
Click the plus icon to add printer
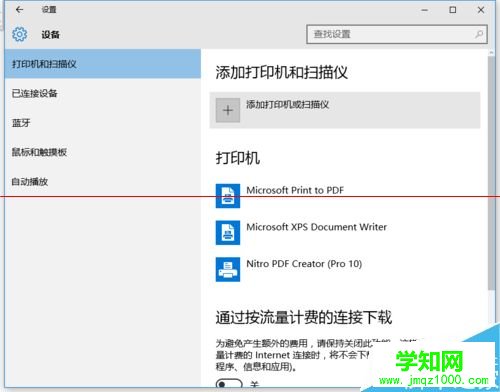point(228,110)
